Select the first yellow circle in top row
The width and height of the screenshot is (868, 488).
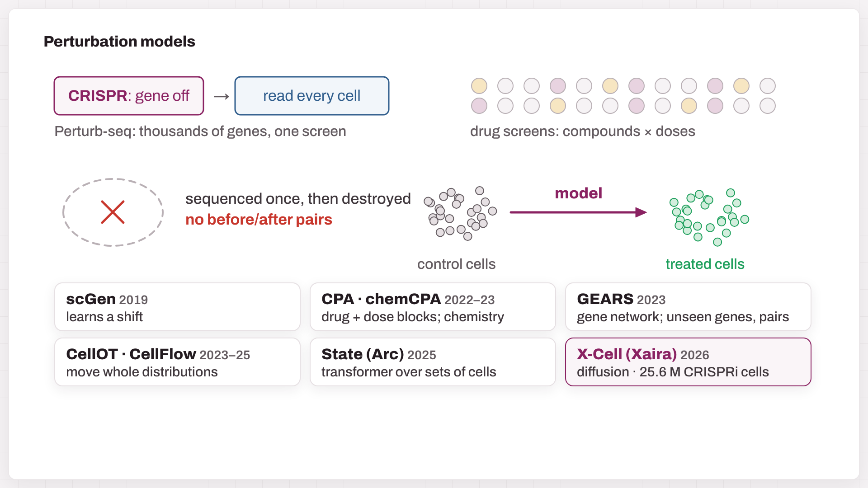point(479,86)
